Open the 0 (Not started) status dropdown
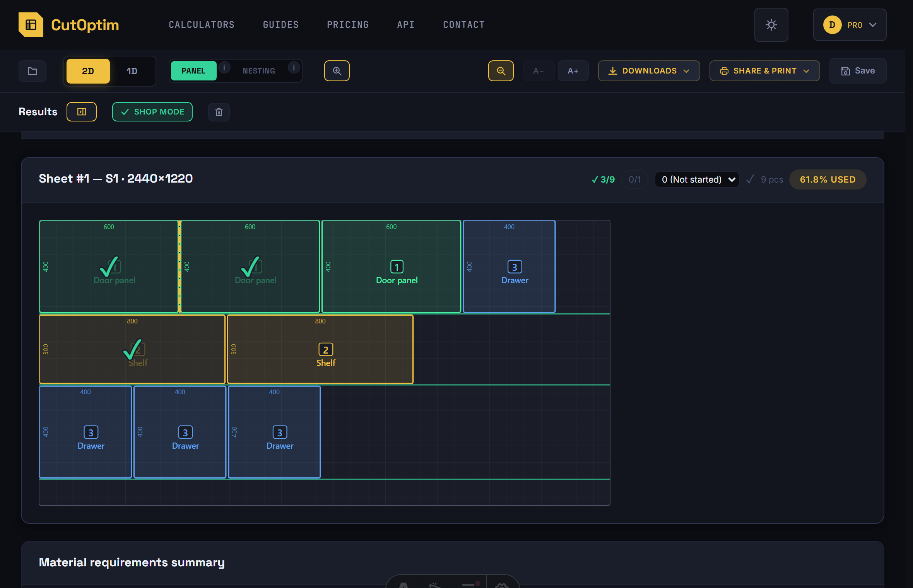The width and height of the screenshot is (913, 588). pos(697,179)
